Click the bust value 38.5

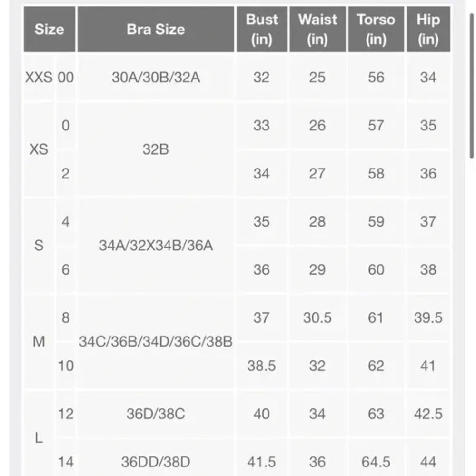point(262,366)
